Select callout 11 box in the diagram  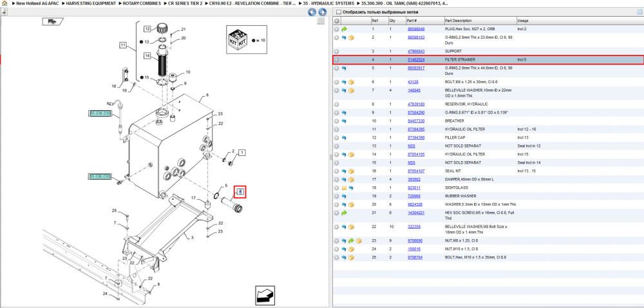coord(123,45)
